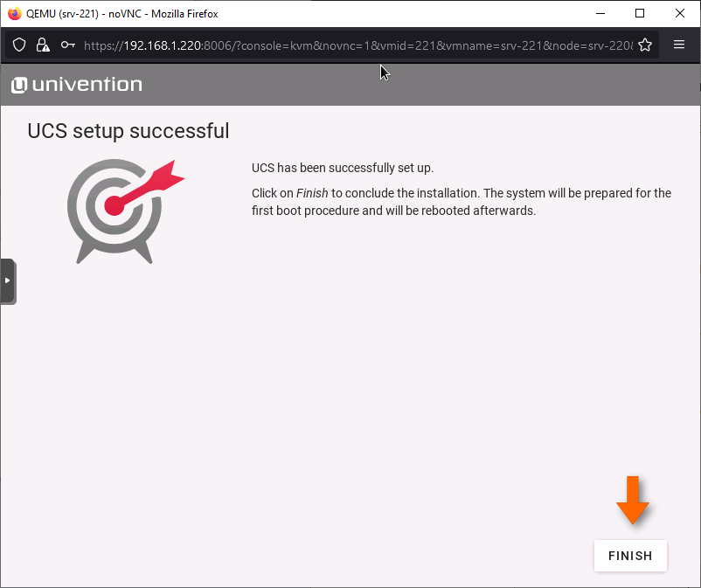Click the padlock security warning icon
The width and height of the screenshot is (701, 588).
click(42, 45)
